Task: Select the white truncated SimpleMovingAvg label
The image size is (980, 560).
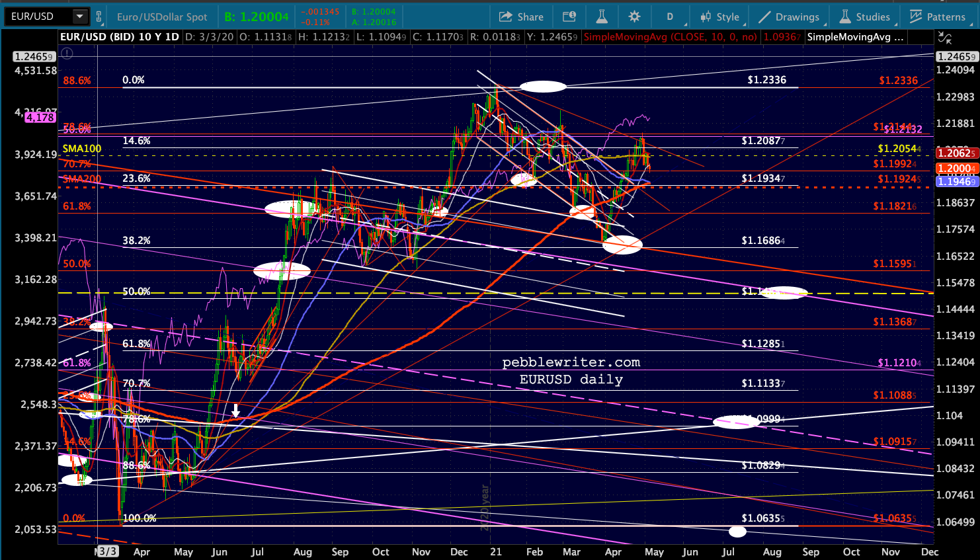Action: point(855,37)
